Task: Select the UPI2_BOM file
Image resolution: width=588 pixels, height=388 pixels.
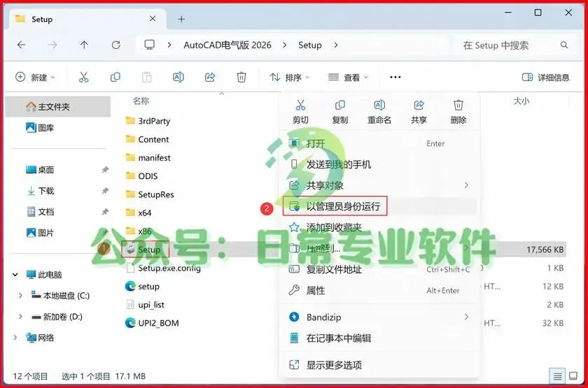Action: click(152, 323)
